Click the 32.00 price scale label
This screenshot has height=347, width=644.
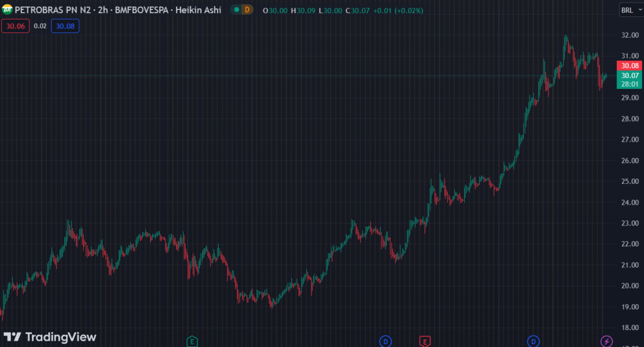tap(630, 35)
